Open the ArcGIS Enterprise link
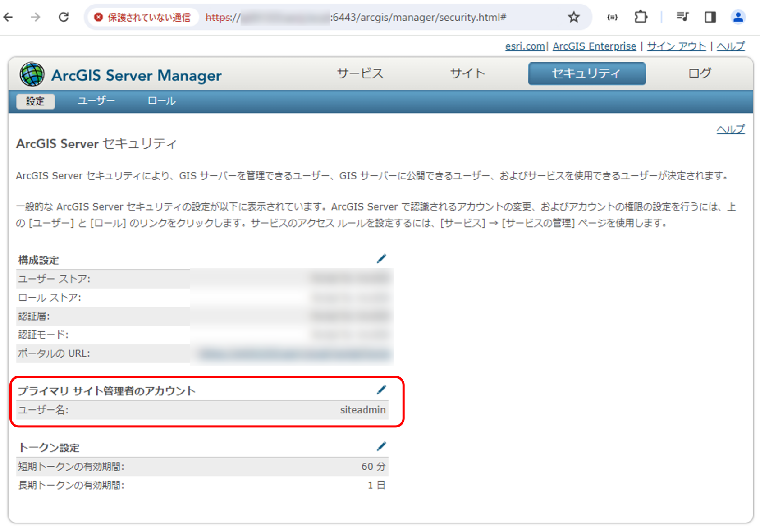The image size is (760, 532). click(594, 46)
